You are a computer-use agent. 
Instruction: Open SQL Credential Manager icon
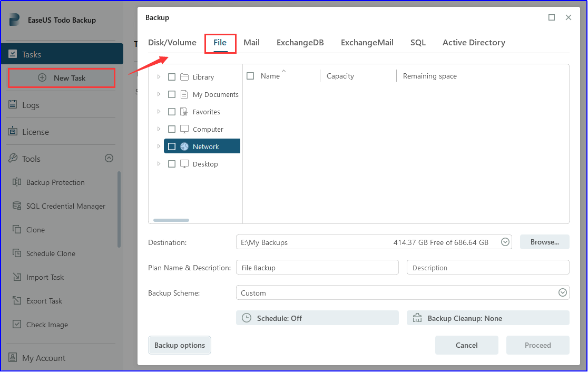16,206
